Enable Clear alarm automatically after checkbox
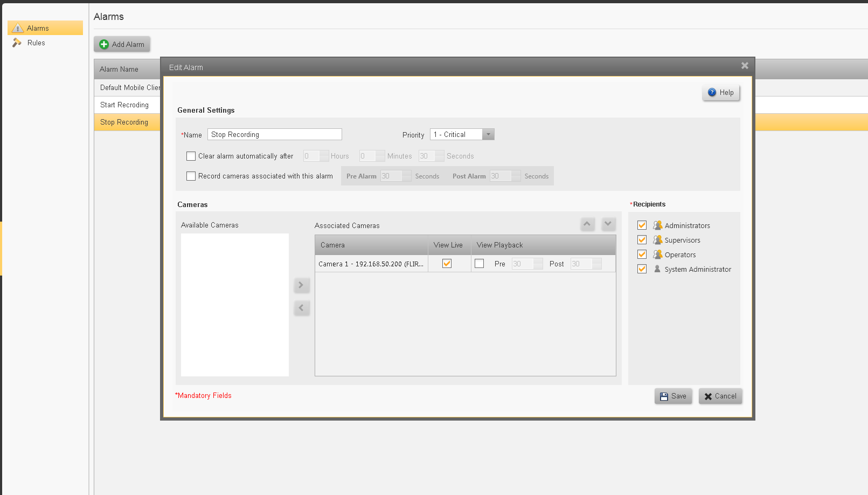 [x=191, y=156]
